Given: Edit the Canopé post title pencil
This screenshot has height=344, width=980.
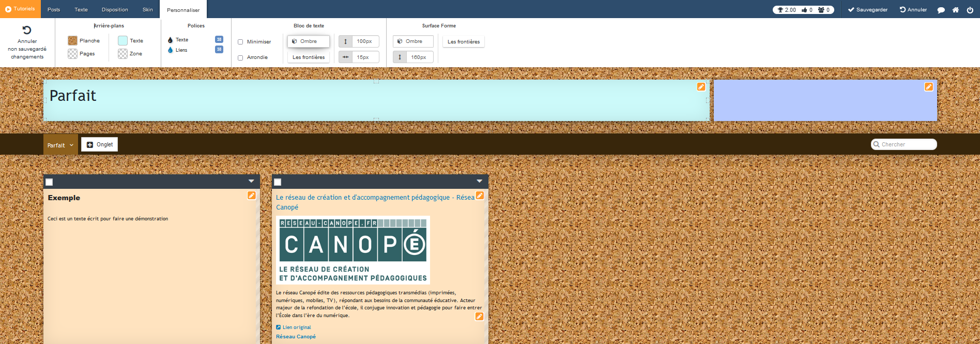Looking at the screenshot, I should (x=480, y=196).
